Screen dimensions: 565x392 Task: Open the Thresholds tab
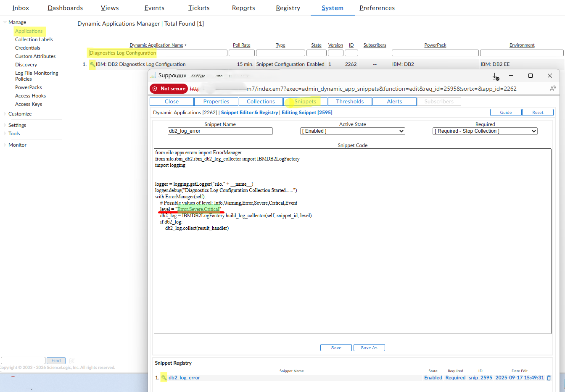(x=350, y=102)
